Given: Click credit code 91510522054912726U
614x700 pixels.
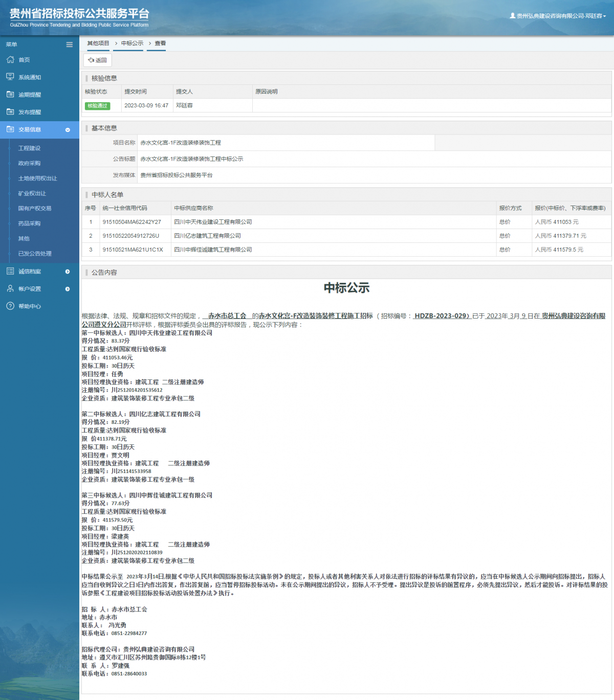Looking at the screenshot, I should (x=131, y=236).
